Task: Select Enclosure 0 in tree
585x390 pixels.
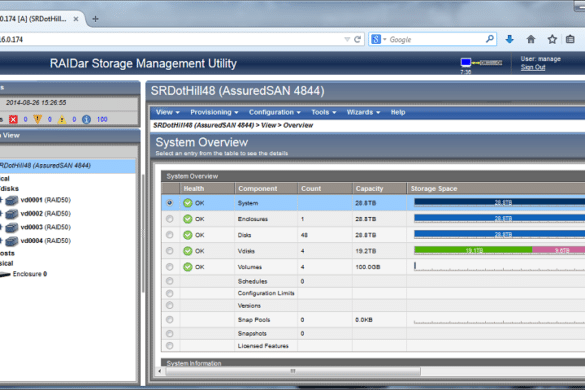Action: point(30,274)
